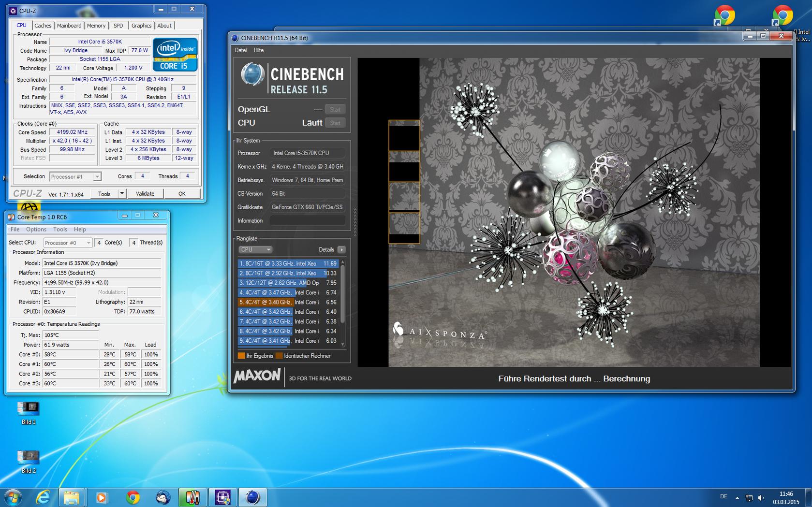Screen dimensions: 812x507
Task: Select the ranking entry scoring 10.33
Action: (289, 273)
